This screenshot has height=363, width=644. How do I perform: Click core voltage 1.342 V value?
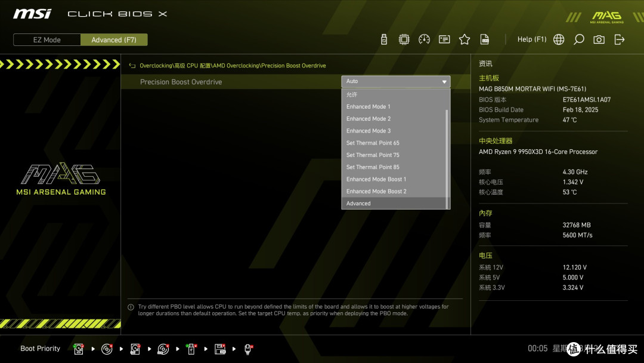573,182
